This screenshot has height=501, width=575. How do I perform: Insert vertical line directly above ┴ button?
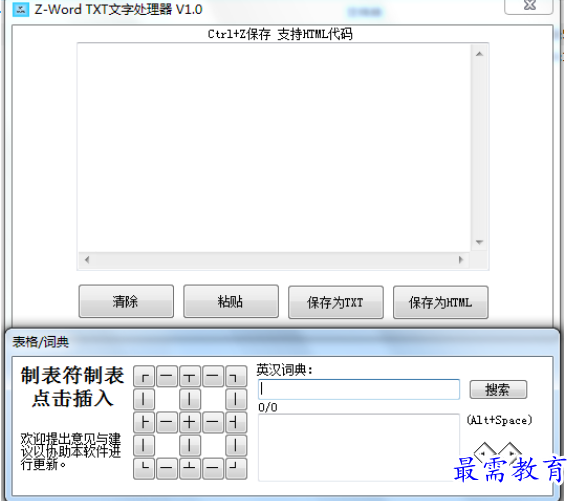pyautogui.click(x=190, y=446)
